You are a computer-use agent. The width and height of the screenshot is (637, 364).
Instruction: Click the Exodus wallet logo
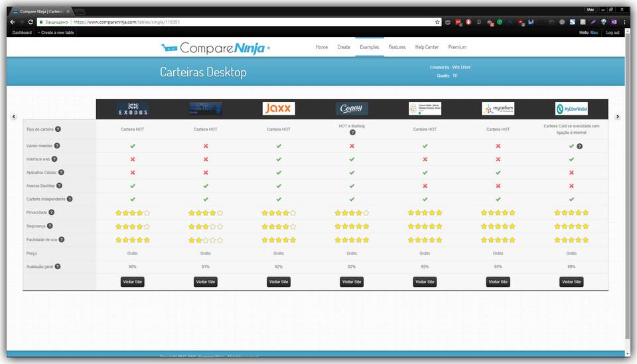pos(133,109)
